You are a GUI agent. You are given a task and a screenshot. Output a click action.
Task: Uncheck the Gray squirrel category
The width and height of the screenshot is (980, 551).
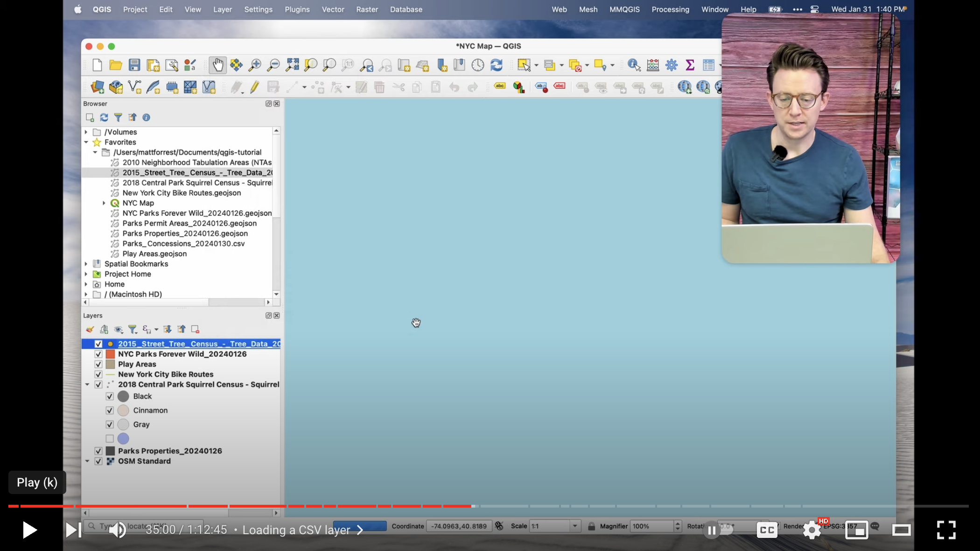coord(110,424)
